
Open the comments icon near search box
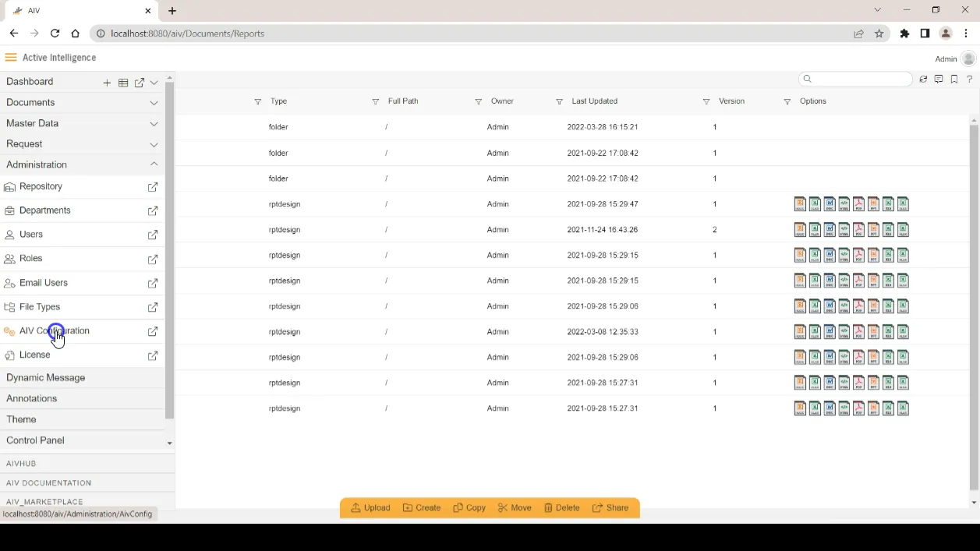click(939, 79)
